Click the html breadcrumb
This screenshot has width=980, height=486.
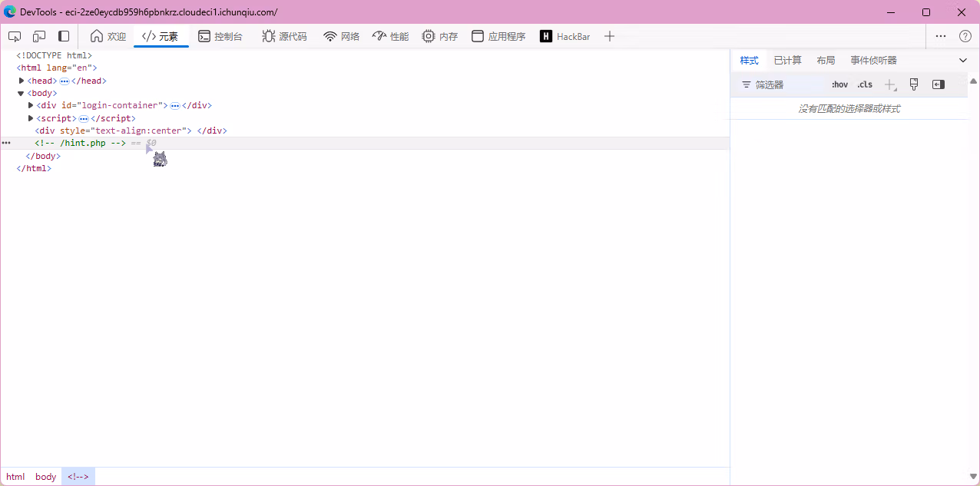(x=15, y=477)
